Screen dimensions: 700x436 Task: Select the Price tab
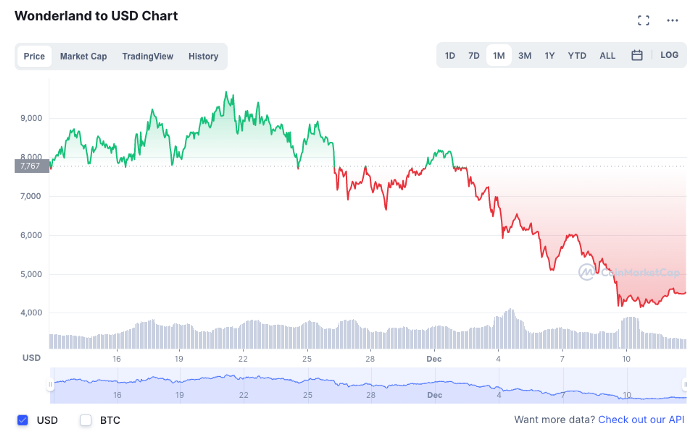[34, 56]
